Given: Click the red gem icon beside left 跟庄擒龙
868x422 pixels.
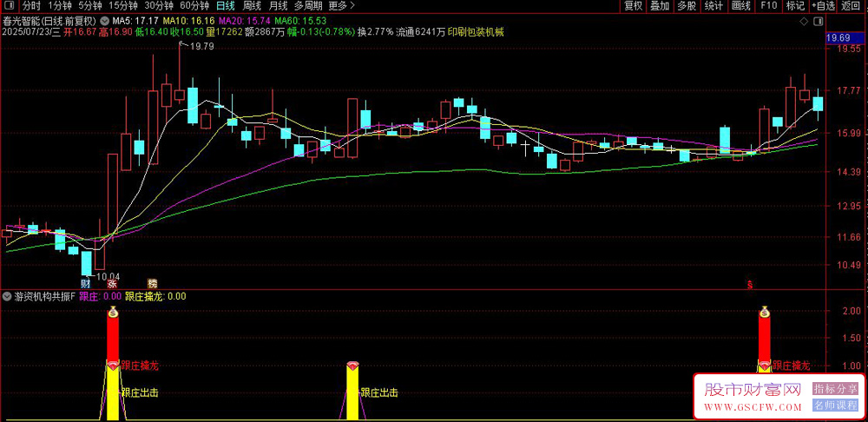Looking at the screenshot, I should pyautogui.click(x=113, y=366).
